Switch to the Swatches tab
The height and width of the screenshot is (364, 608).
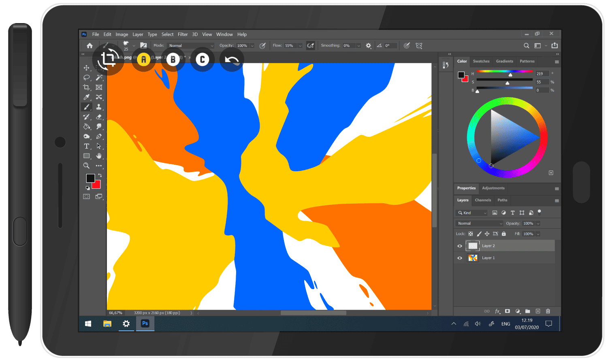coord(481,61)
